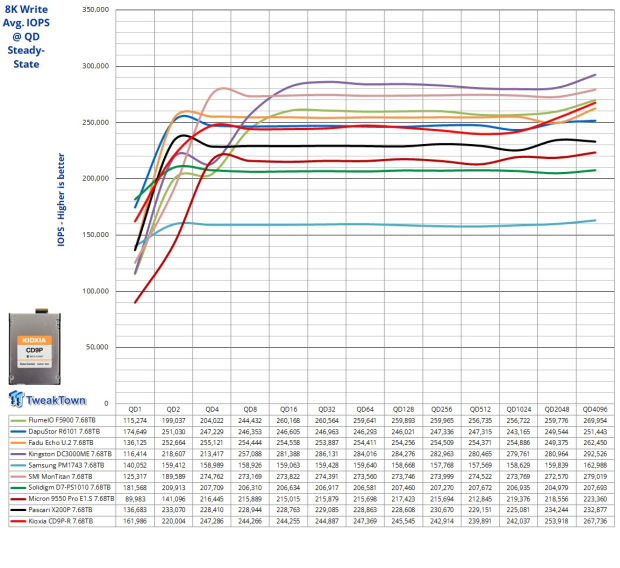Click the black Pascari X200P legend line swatch
The width and height of the screenshot is (620, 568).
click(x=18, y=510)
